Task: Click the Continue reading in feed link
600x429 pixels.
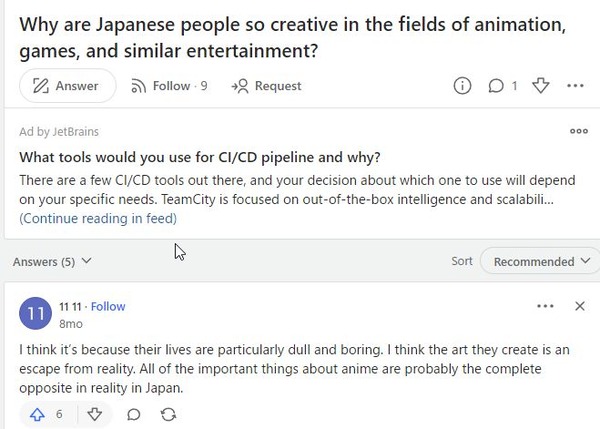Action: coord(97,218)
